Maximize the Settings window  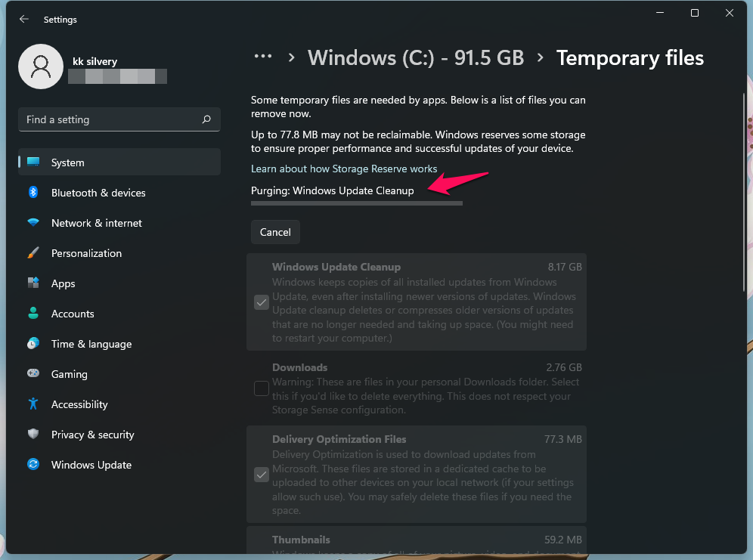tap(695, 13)
